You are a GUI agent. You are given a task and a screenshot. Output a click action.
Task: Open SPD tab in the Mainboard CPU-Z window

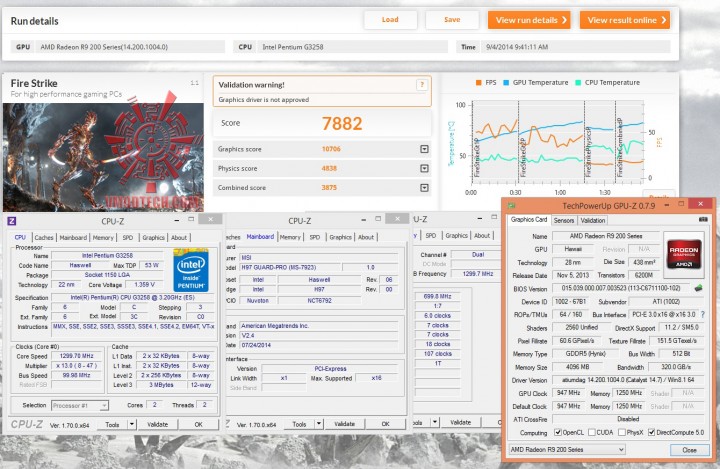(315, 237)
